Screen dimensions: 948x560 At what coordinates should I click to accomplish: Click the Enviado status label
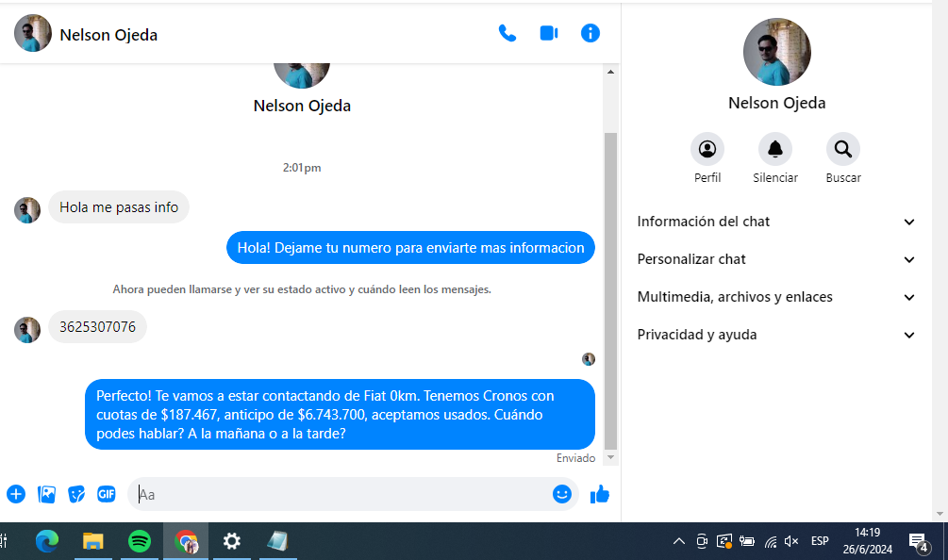pos(575,458)
